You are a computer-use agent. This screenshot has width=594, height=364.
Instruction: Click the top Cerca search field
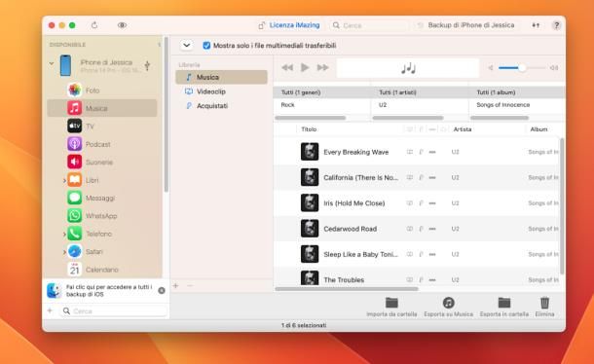(370, 25)
